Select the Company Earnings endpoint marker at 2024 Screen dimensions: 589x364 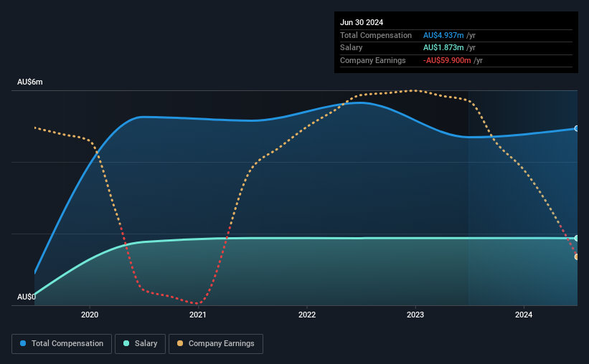click(x=577, y=257)
